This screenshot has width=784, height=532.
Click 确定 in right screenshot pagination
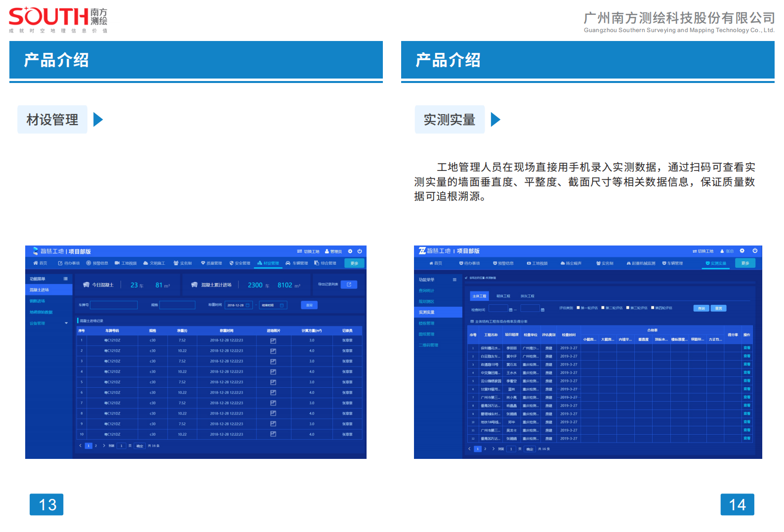click(530, 449)
